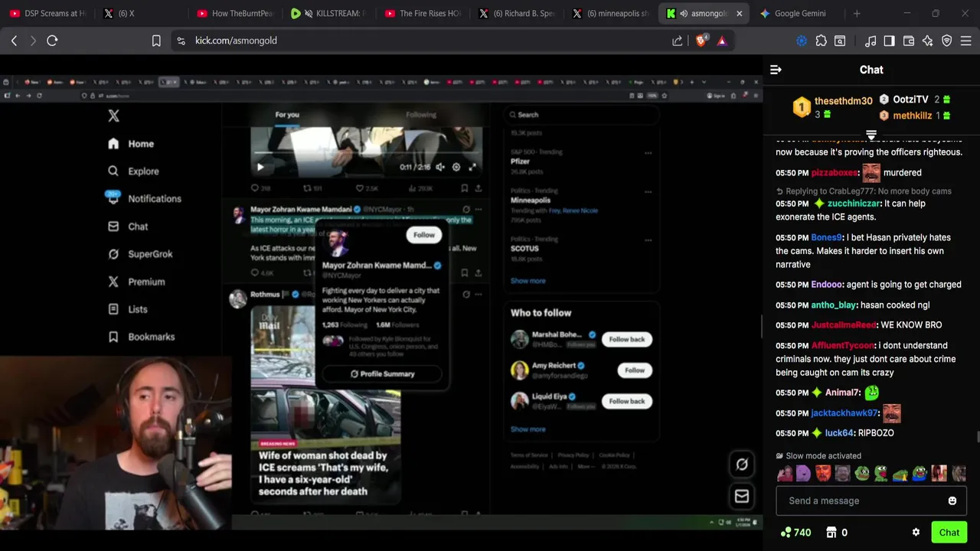Open the emoji picker smiley icon
The height and width of the screenshot is (551, 980).
(952, 500)
